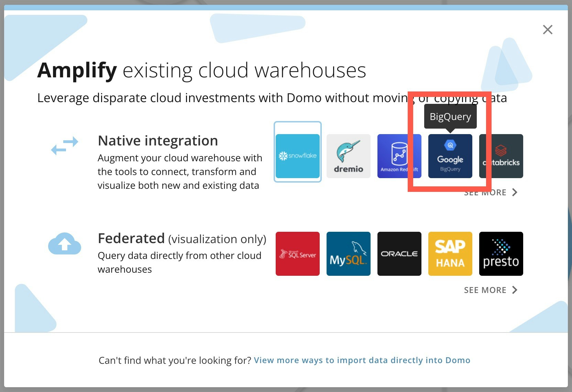Screen dimensions: 572x392
Task: Open the Databricks connector
Action: 501,156
